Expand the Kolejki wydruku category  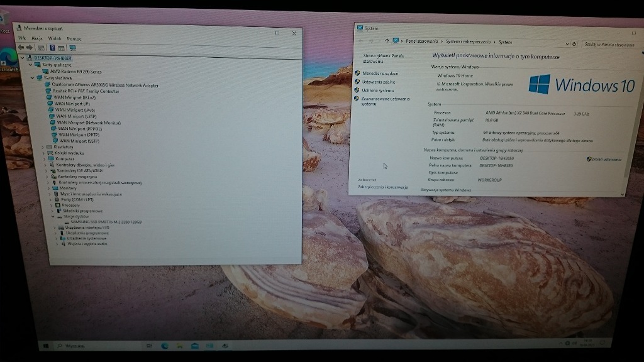point(43,153)
